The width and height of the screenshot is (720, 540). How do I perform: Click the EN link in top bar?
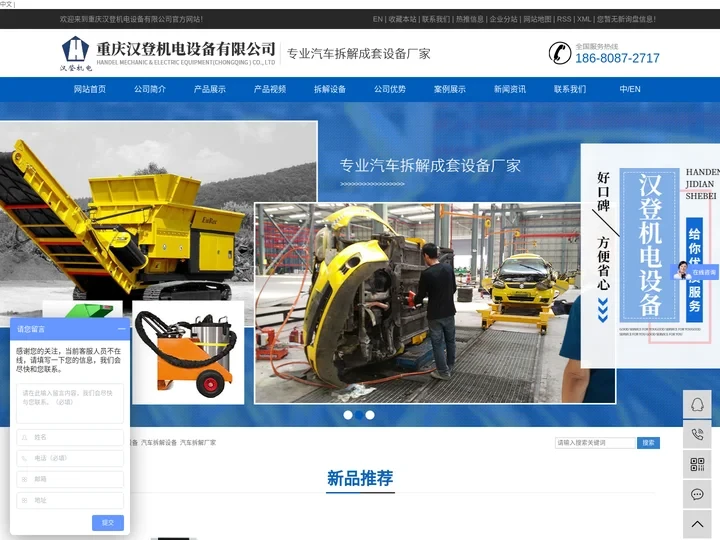point(377,19)
